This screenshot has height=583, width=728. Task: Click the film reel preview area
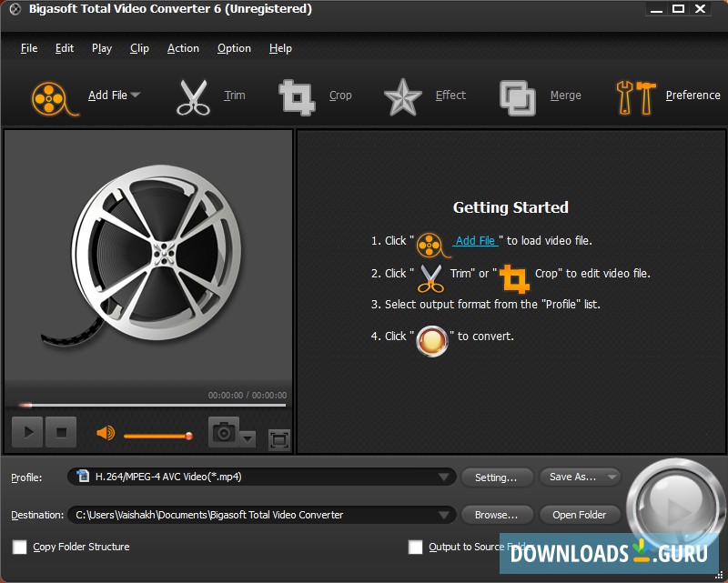(148, 256)
